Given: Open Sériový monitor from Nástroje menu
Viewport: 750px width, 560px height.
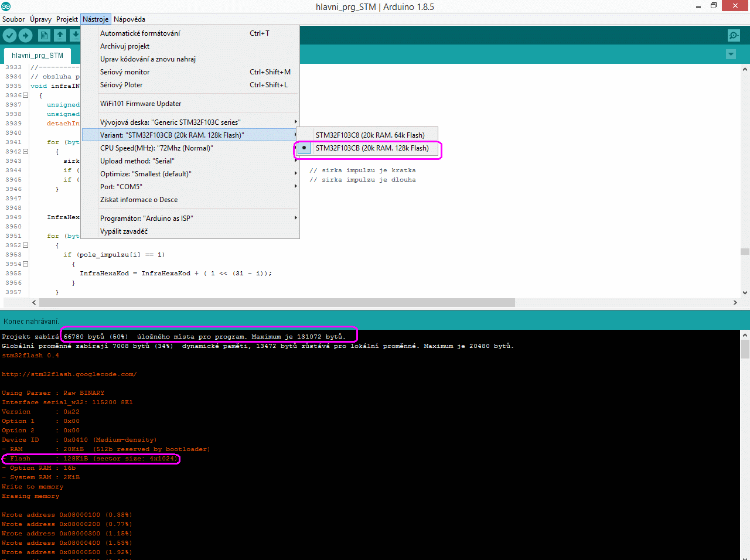Looking at the screenshot, I should pos(125,72).
